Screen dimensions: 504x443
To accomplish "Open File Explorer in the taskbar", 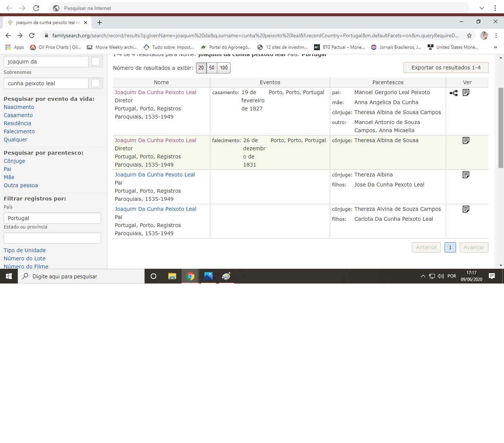I will tap(172, 276).
